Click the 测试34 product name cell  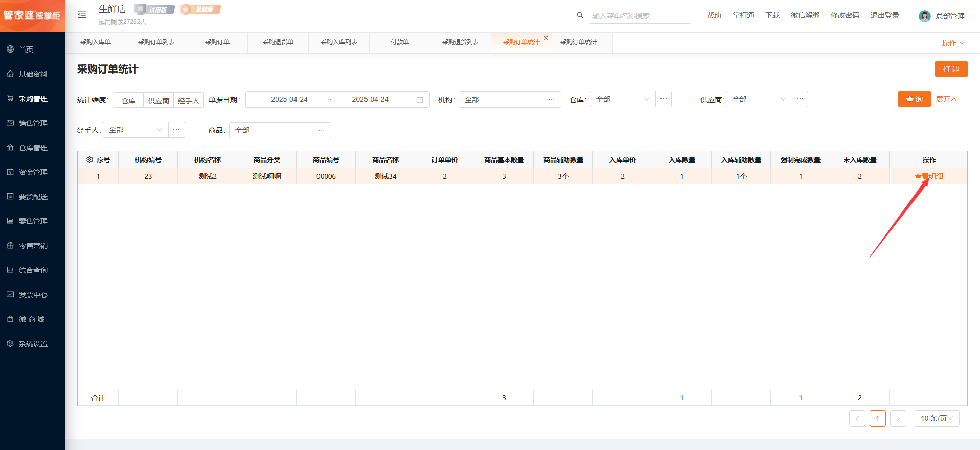385,176
